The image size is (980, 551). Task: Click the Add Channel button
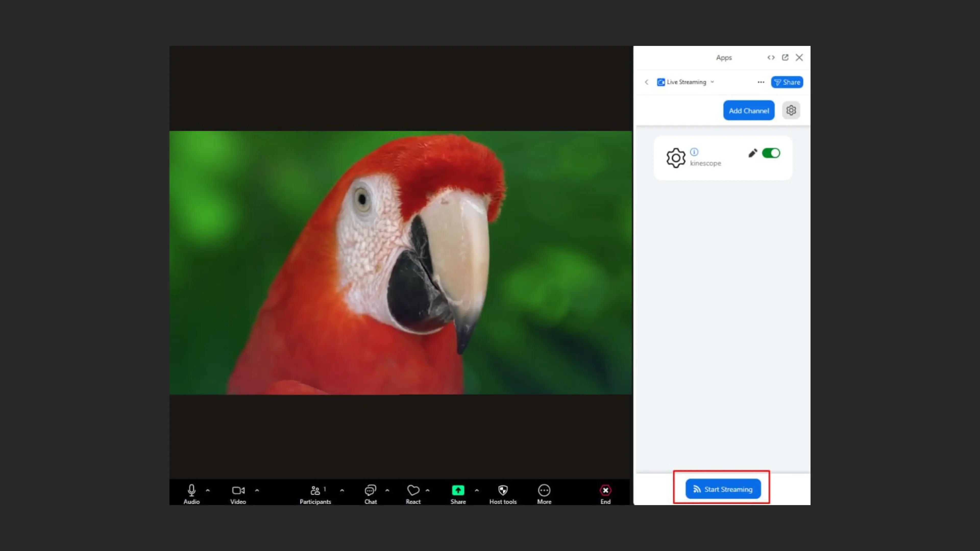748,110
